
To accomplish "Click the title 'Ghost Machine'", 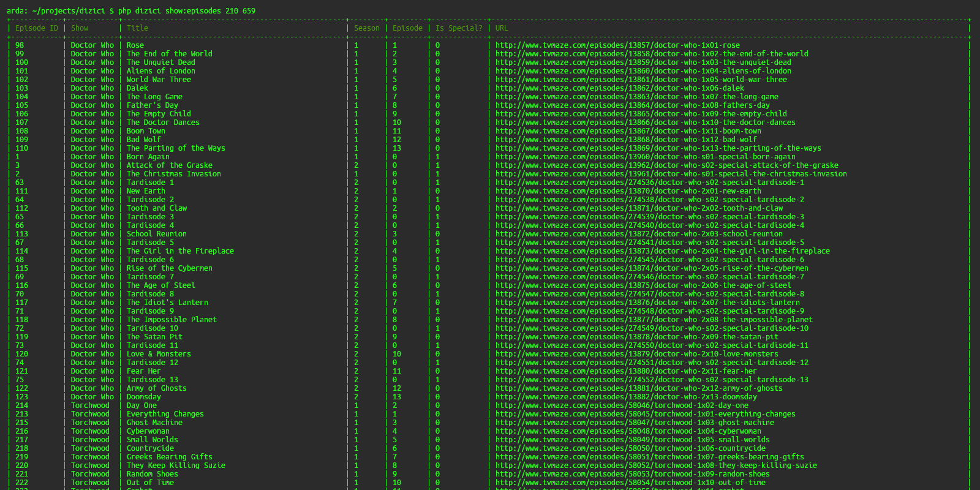I will 154,423.
